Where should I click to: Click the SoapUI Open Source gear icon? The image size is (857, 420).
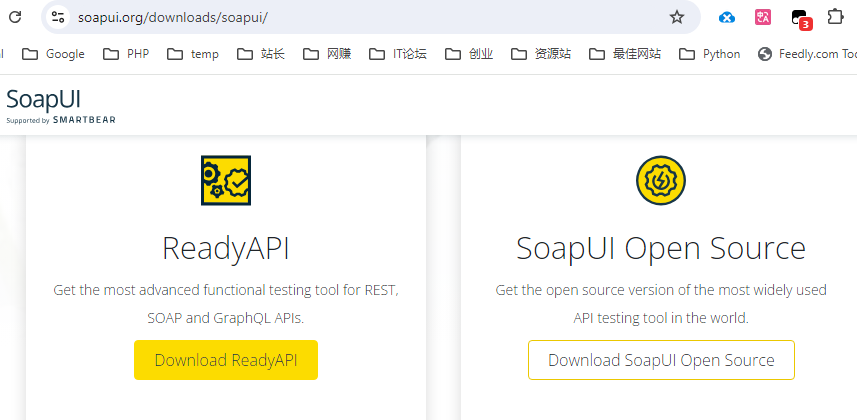coord(661,181)
